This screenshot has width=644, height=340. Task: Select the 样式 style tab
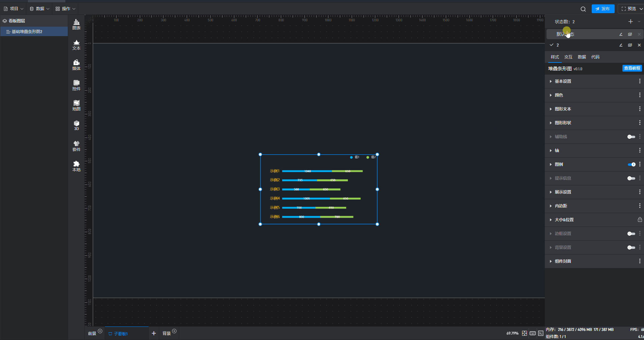click(x=555, y=57)
